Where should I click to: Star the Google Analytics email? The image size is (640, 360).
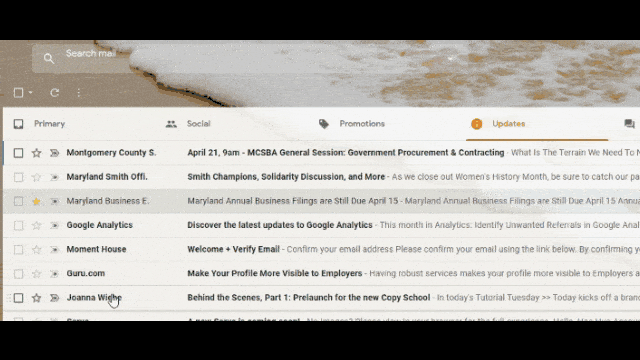click(x=36, y=225)
